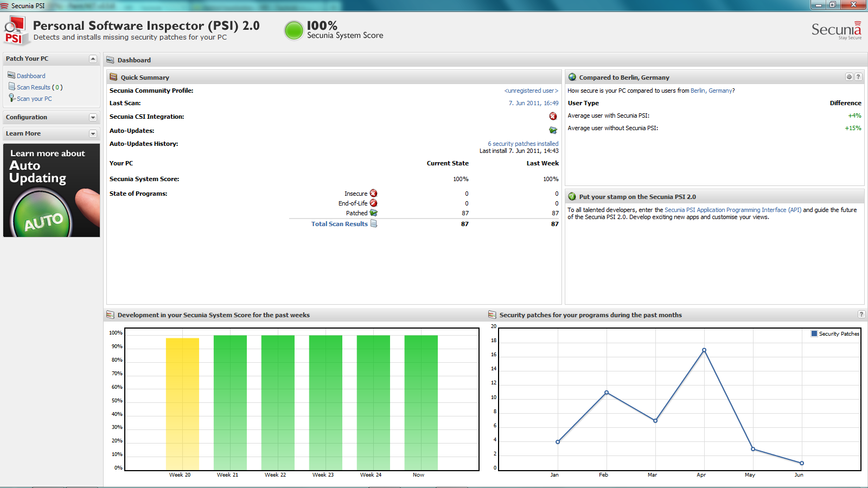Click 'Last install 7. Jun 2011, 14:43' text

tap(519, 151)
